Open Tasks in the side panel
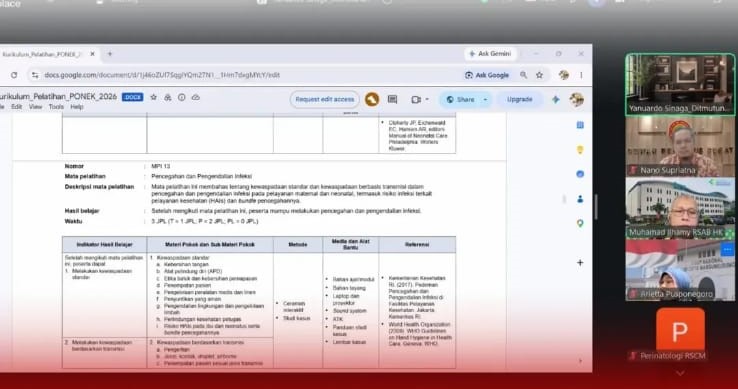 [580, 174]
